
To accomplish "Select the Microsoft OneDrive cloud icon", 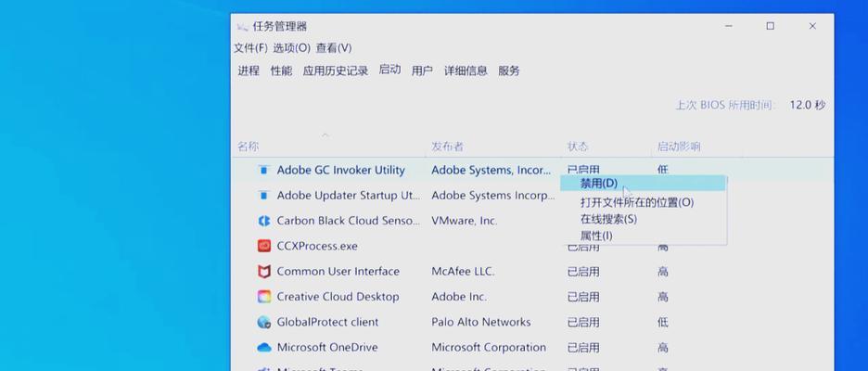I will (264, 348).
